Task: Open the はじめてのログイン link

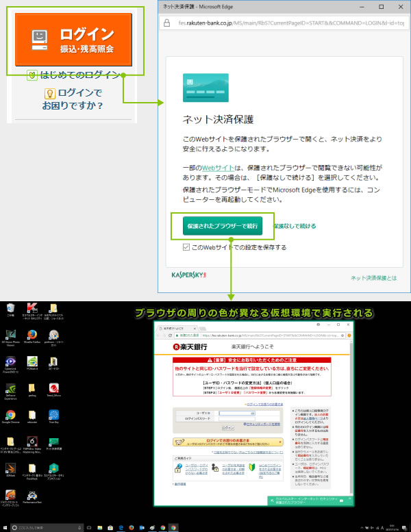Action: (79, 75)
